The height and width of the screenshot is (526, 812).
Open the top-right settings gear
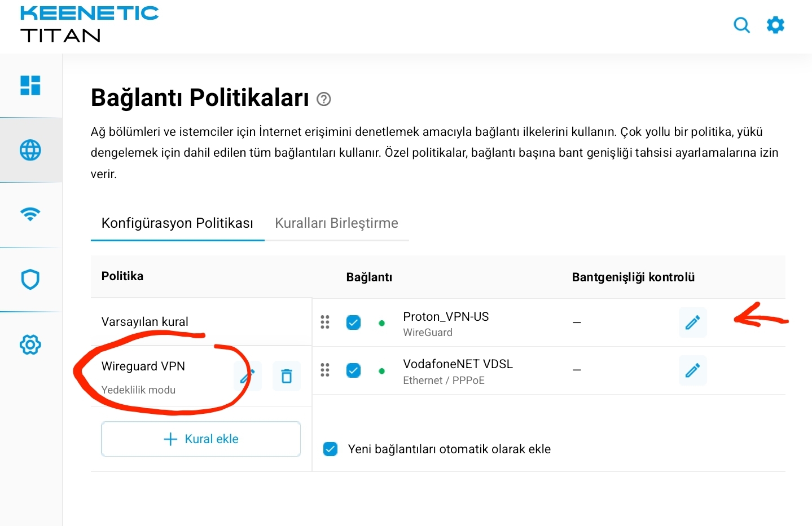click(775, 25)
